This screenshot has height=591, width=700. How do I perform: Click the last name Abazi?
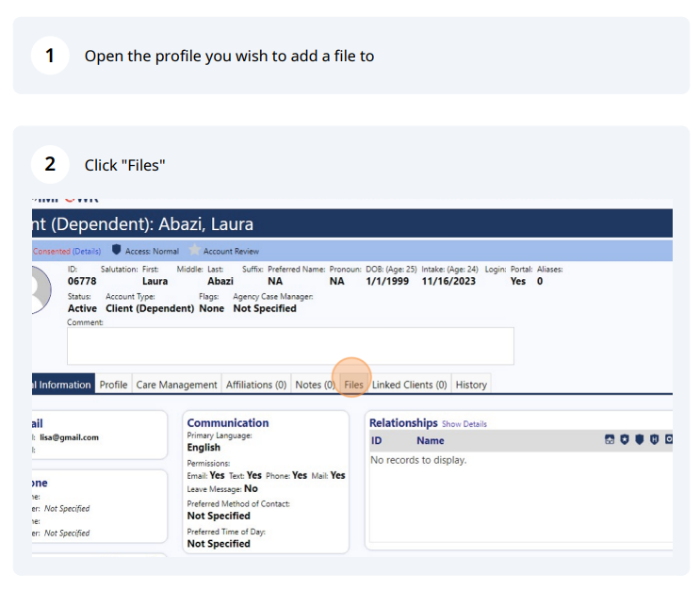tap(220, 281)
